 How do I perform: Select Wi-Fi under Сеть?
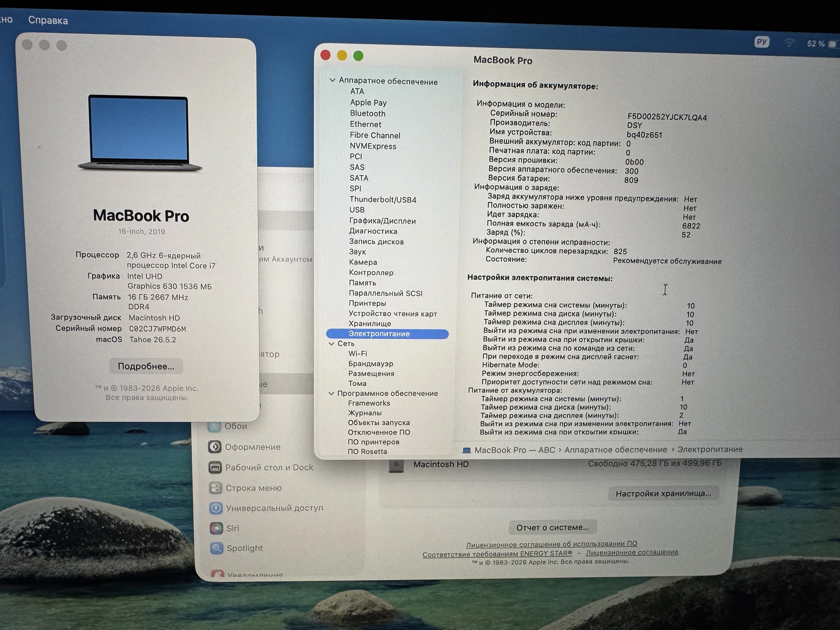[357, 353]
